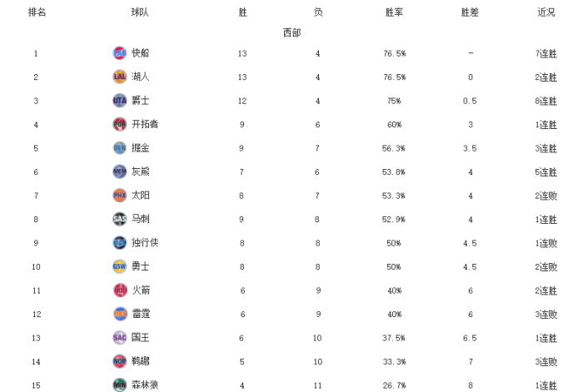Open the 森林狼 team name link

pyautogui.click(x=146, y=385)
